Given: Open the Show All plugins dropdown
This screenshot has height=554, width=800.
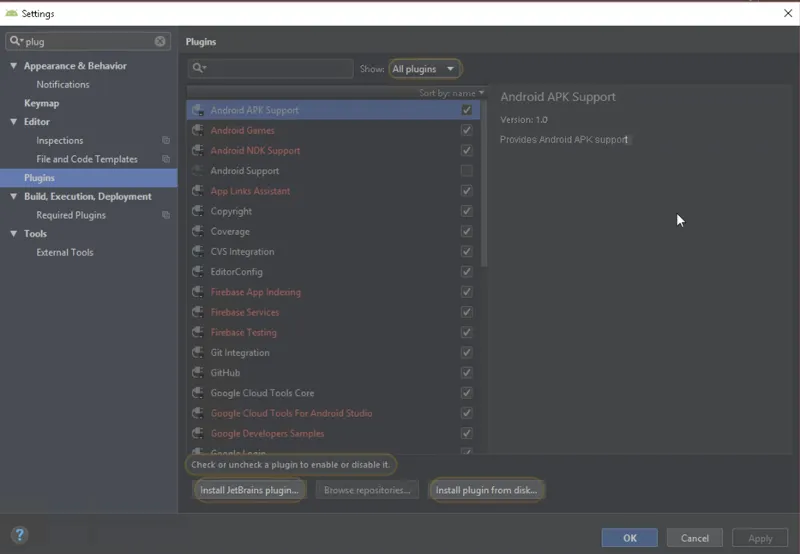Looking at the screenshot, I should tap(424, 69).
